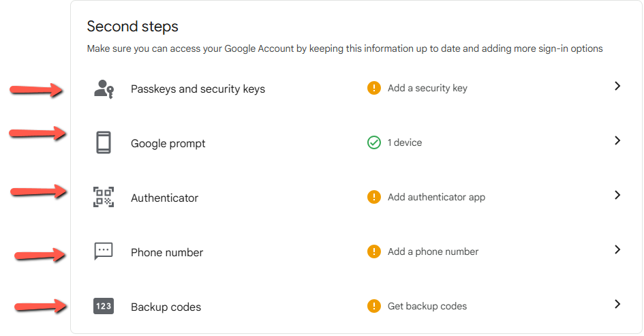Select Add authenticator app text
This screenshot has height=336, width=644.
[436, 197]
